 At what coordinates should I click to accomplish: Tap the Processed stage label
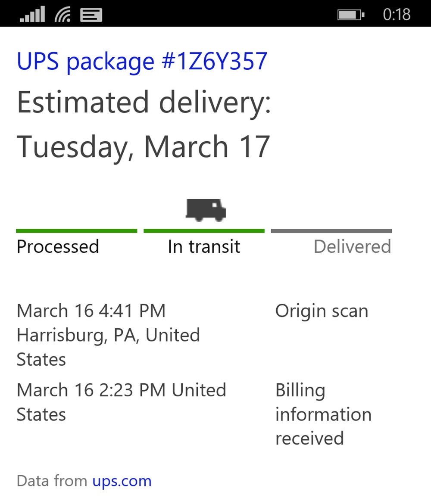(58, 247)
